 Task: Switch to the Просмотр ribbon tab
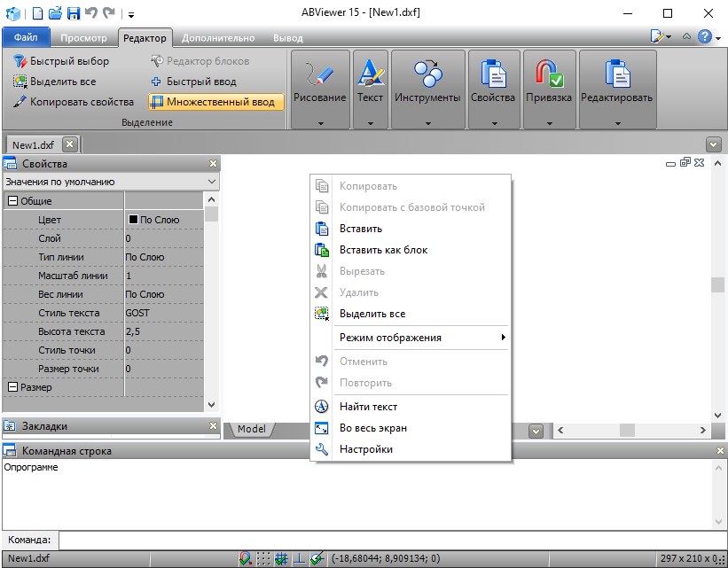(83, 38)
